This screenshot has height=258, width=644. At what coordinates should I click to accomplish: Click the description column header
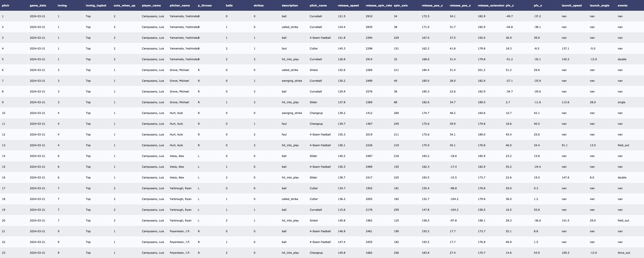click(290, 6)
